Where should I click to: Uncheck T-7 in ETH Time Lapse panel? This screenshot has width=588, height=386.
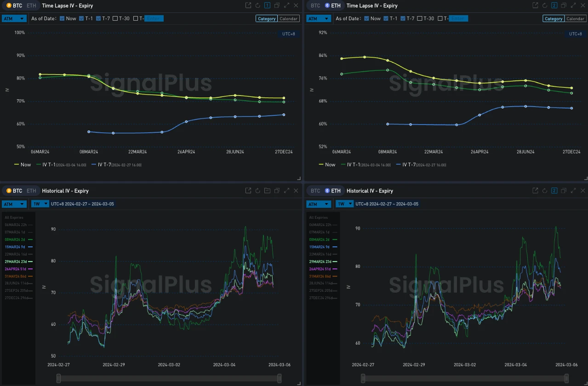coord(403,19)
